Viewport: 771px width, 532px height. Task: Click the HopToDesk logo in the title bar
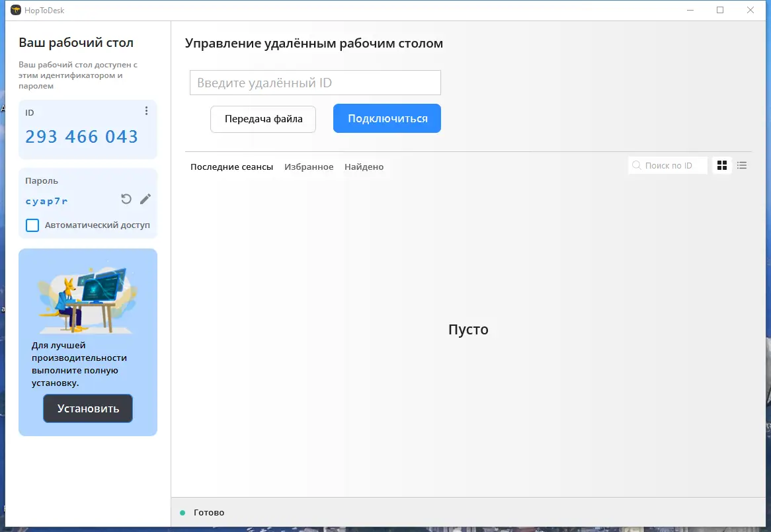(x=15, y=10)
